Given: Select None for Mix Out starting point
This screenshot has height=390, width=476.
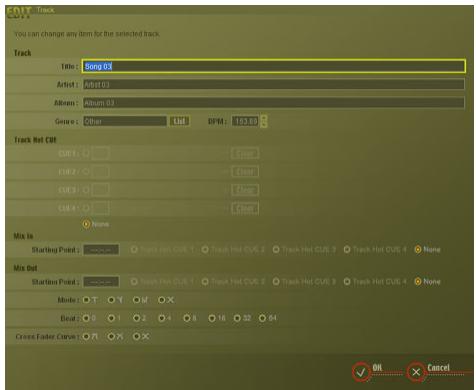Looking at the screenshot, I should [x=418, y=282].
